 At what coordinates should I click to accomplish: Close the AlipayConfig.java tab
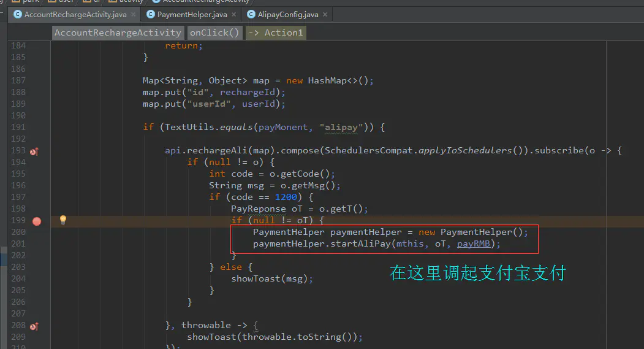coord(325,14)
